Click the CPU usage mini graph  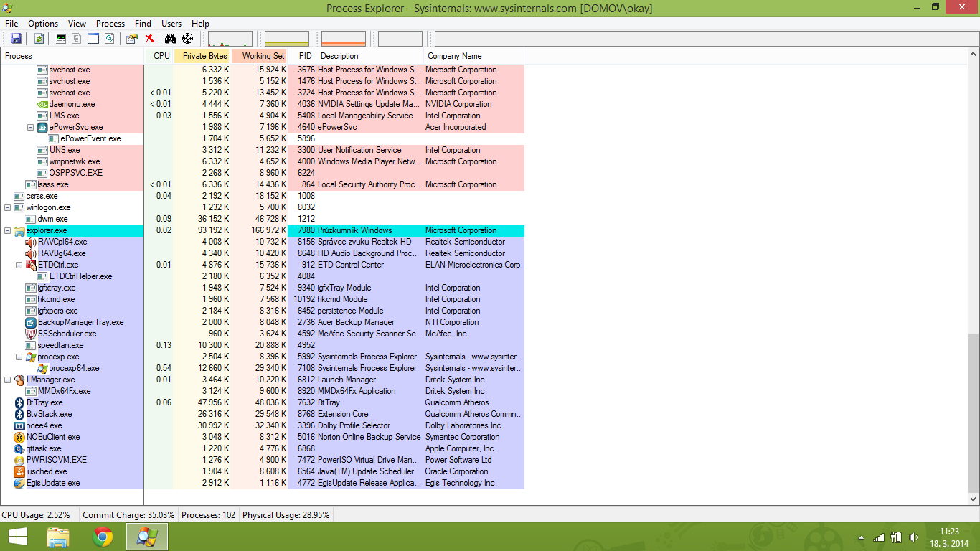[230, 39]
